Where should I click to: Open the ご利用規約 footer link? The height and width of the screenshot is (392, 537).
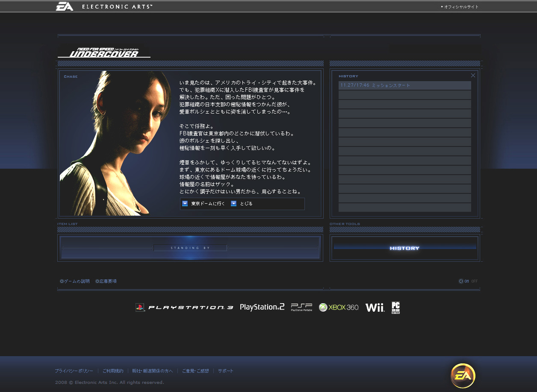click(113, 371)
